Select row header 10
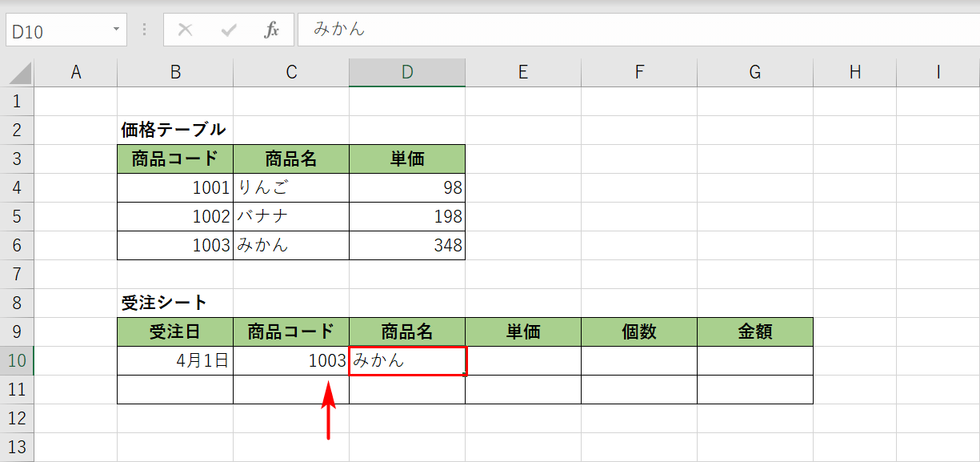Screen dimensions: 980x462 tap(17, 360)
